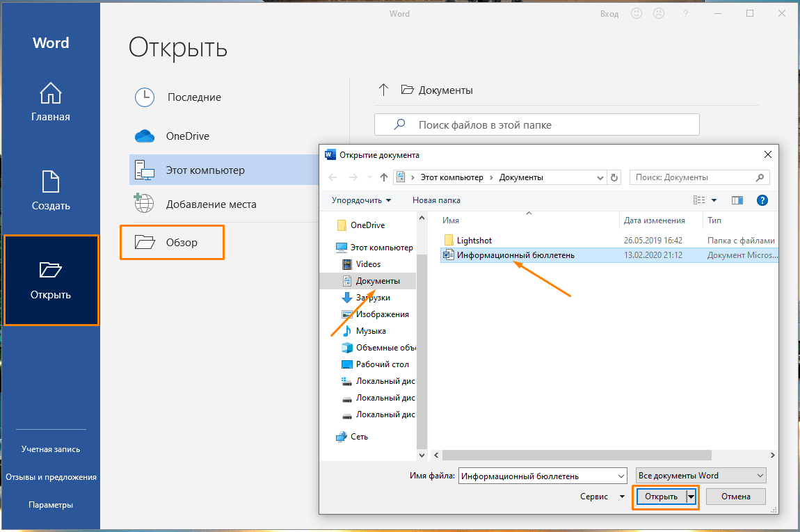Select the Lightshot folder
This screenshot has height=532, width=800.
474,240
